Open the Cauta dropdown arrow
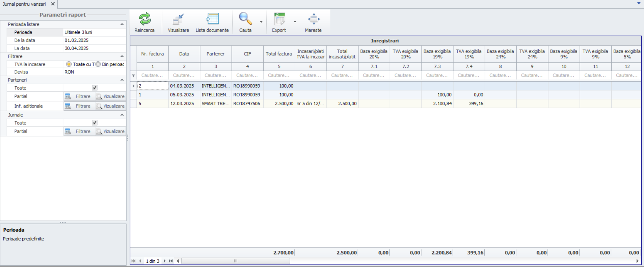This screenshot has height=267, width=644. point(261,22)
